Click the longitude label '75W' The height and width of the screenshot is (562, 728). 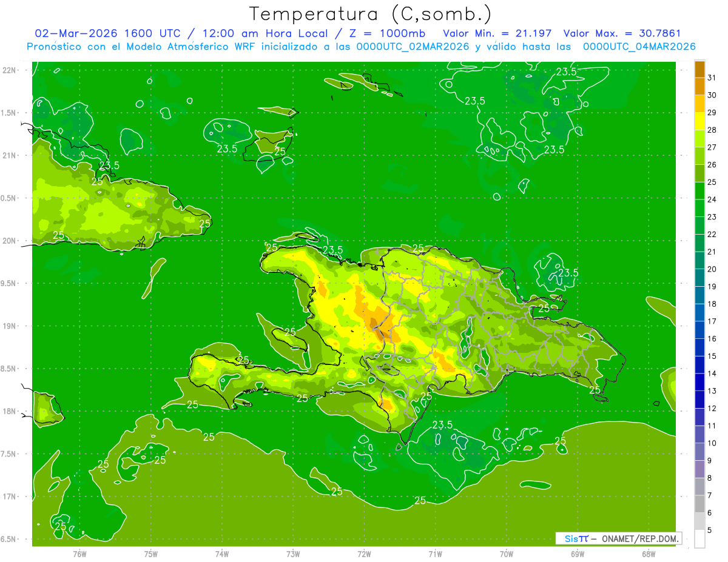[x=151, y=554]
